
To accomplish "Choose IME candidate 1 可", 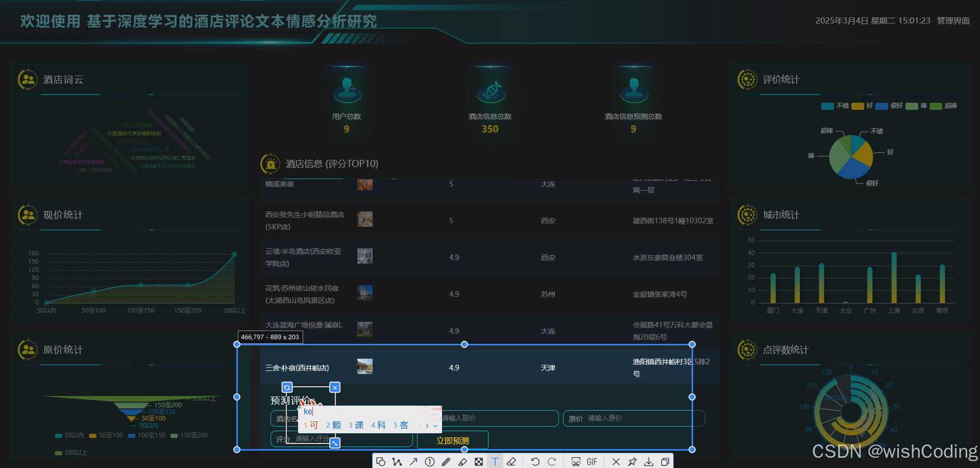I will (x=311, y=425).
